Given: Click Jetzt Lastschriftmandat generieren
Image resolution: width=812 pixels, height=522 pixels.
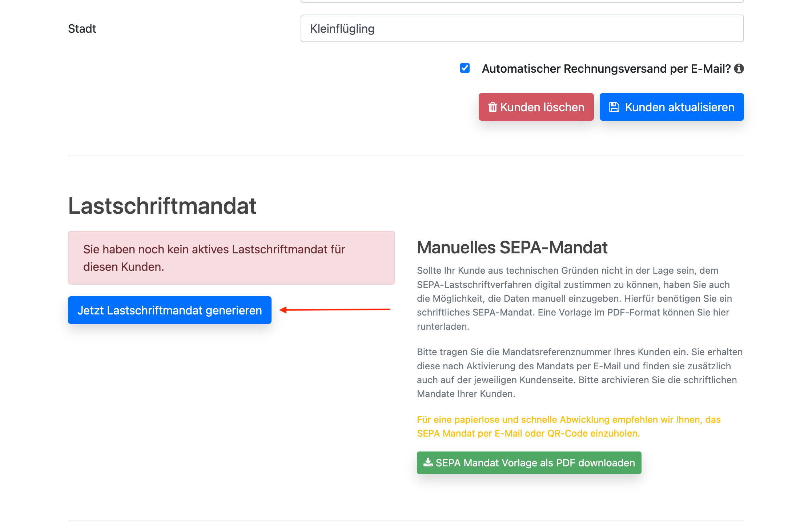Looking at the screenshot, I should pos(169,310).
